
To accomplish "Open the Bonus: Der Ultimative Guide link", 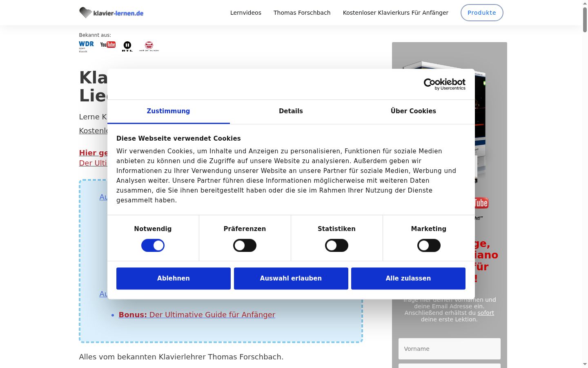I will (x=197, y=315).
